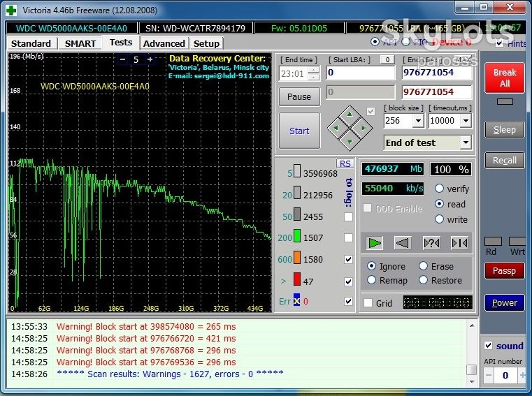This screenshot has height=396, width=532.
Task: Click the green 200 ms color swatch
Action: click(x=297, y=236)
